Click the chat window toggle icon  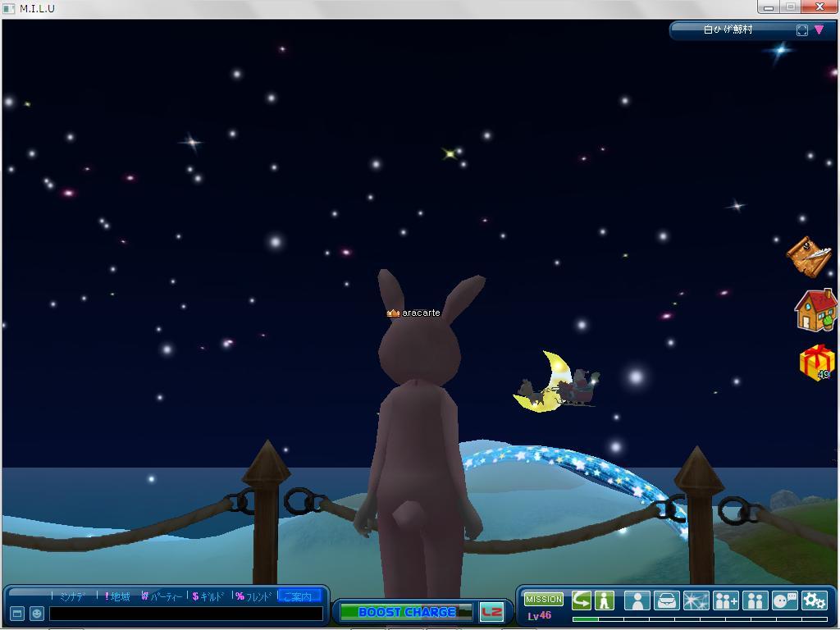(17, 614)
